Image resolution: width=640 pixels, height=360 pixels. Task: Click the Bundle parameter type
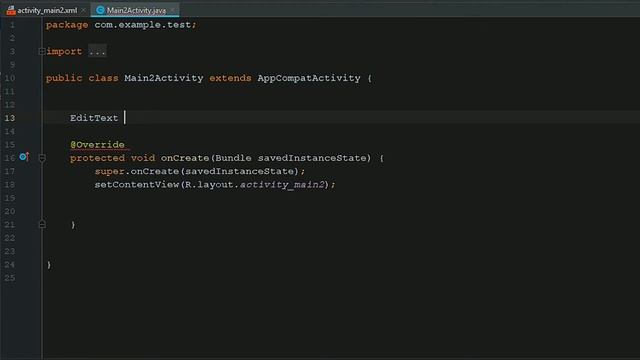pos(233,158)
